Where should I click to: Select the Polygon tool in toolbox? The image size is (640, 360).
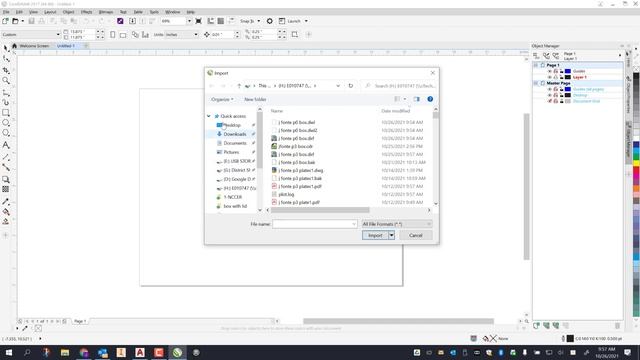tap(6, 133)
